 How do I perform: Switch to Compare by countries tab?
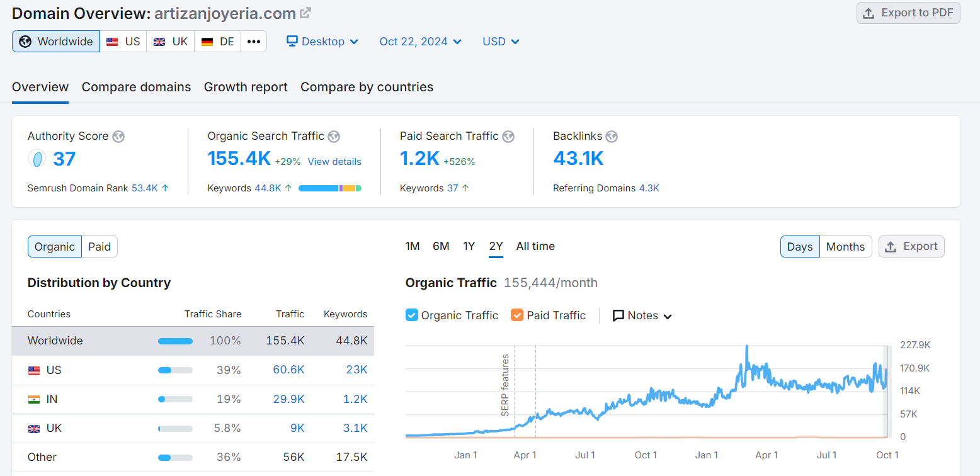pos(367,87)
